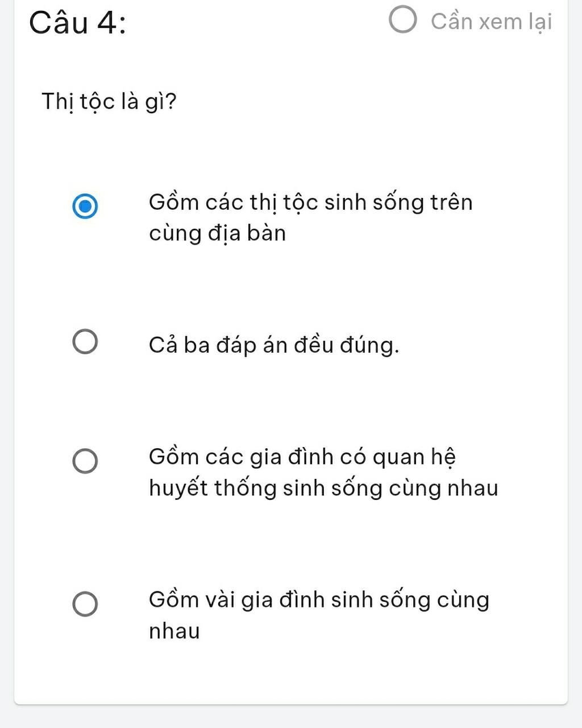The image size is (582, 728).
Task: Mark question 4 for review via the gray circle
Action: [403, 20]
